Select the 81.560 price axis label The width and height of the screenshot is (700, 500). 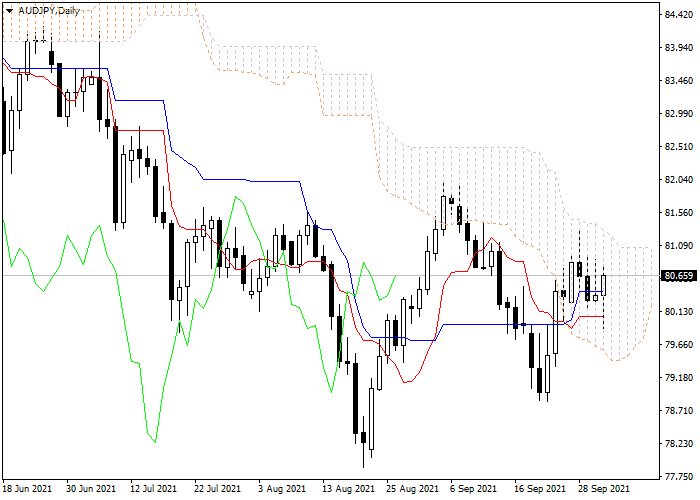pyautogui.click(x=679, y=212)
